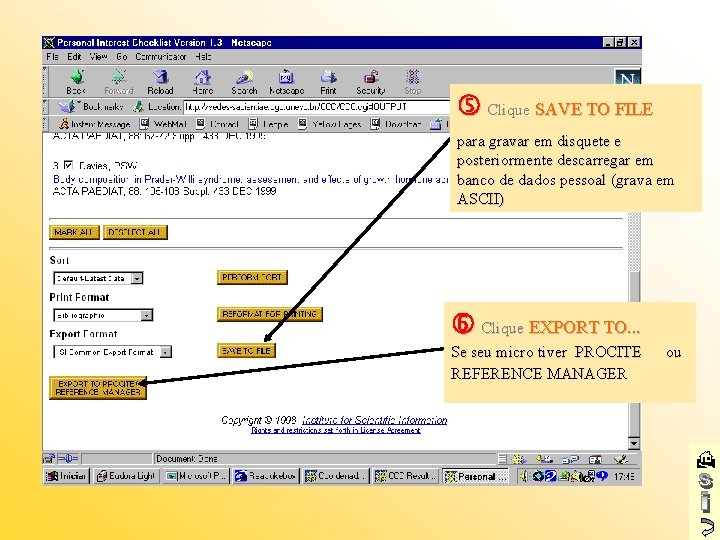
Task: Click the Stop loading icon
Action: pos(412,81)
